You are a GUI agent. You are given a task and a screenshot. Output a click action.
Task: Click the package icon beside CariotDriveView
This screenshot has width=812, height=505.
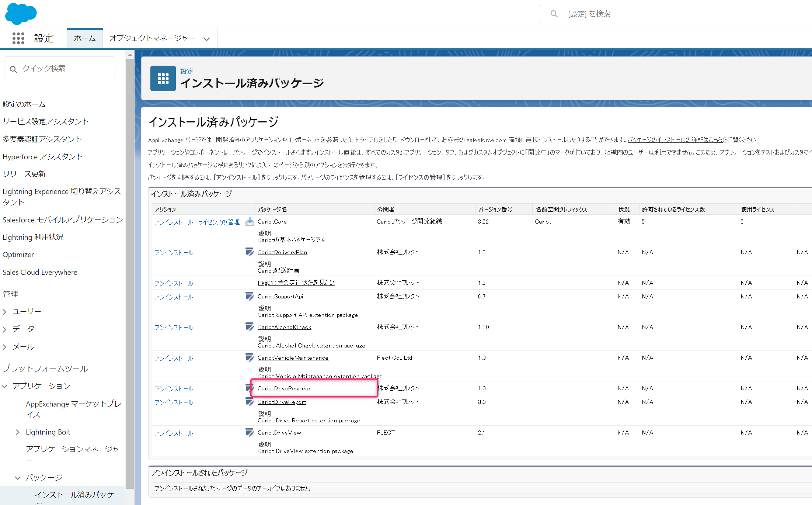(250, 432)
